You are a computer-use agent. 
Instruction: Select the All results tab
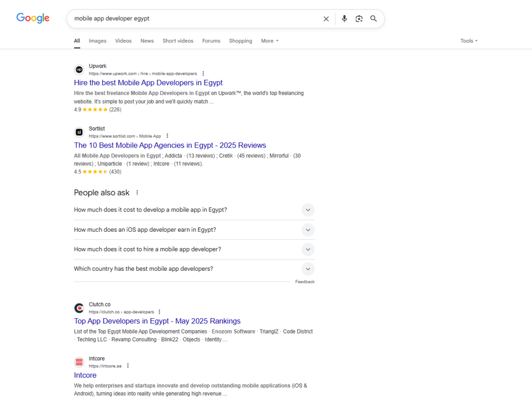pos(77,41)
